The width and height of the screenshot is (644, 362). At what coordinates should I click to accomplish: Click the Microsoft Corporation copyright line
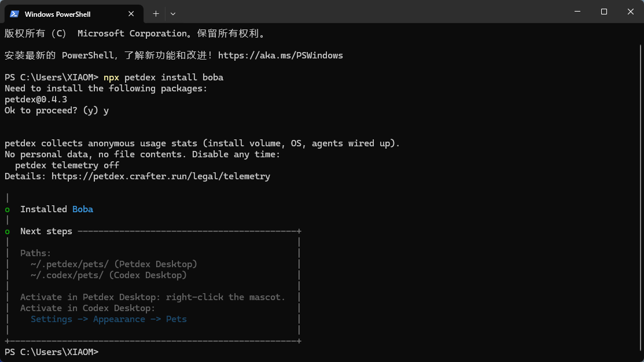tap(135, 34)
